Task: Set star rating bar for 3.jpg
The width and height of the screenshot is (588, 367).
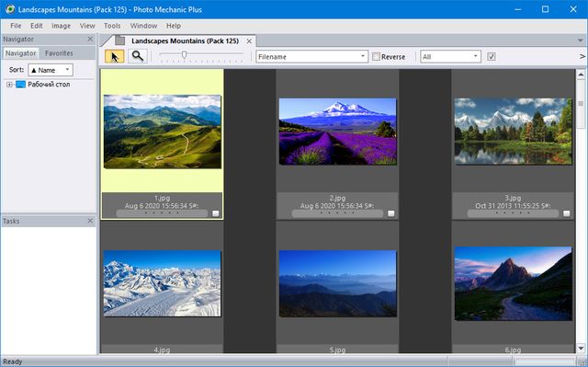Action: tap(513, 213)
